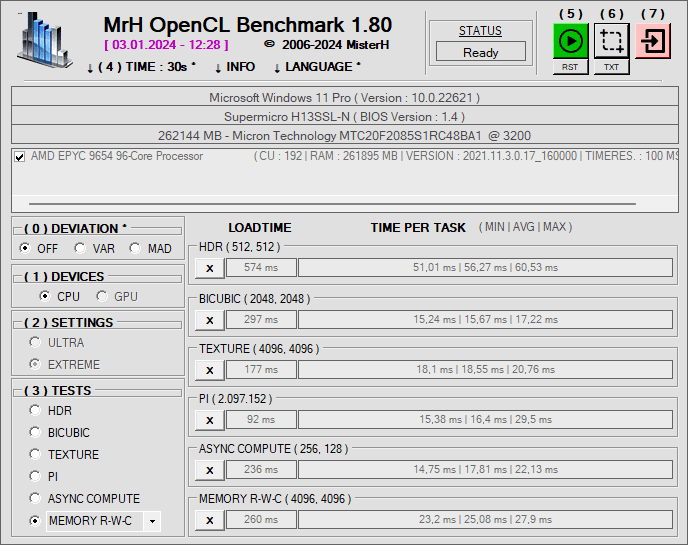Click the BICUBIC loadtime value 297 ms
Screen dimensions: 688x545
[x=261, y=320]
